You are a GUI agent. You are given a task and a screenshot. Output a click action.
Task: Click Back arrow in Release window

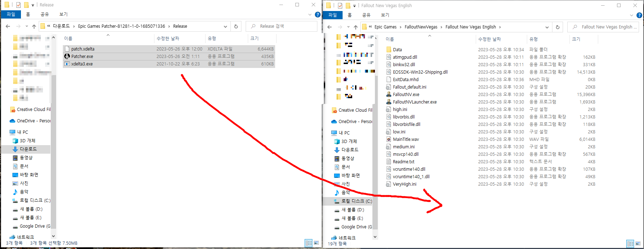click(8, 26)
